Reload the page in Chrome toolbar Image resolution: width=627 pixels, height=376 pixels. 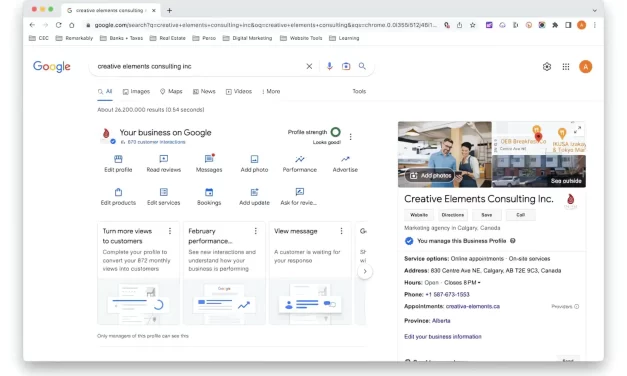coord(58,25)
